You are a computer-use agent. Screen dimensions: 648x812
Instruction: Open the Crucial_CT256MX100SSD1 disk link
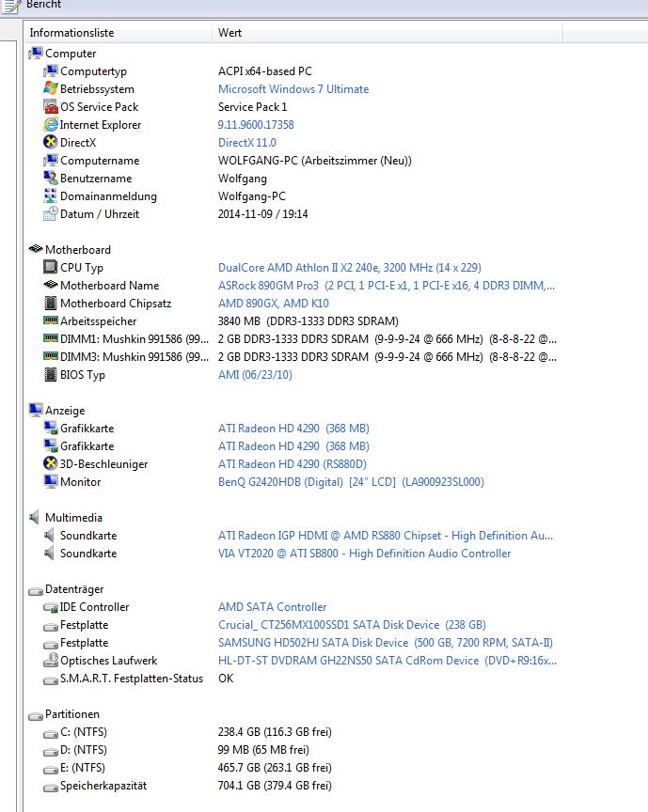[352, 625]
